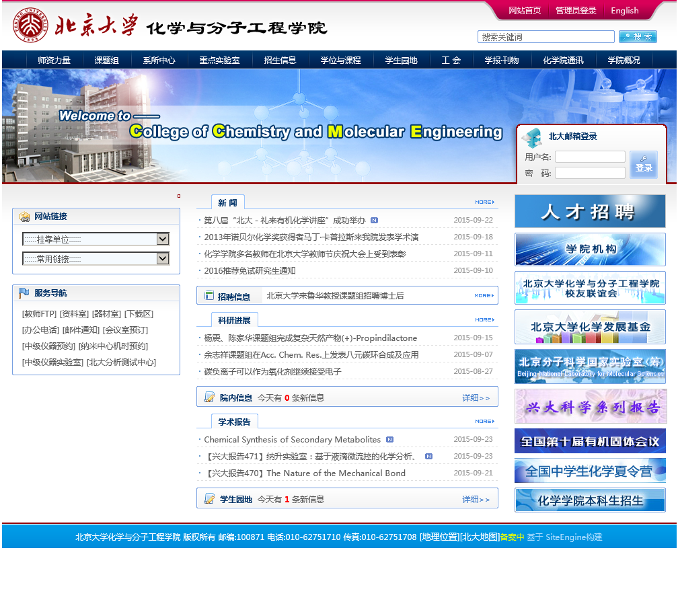Click the Peking University red seal logo

(30, 25)
